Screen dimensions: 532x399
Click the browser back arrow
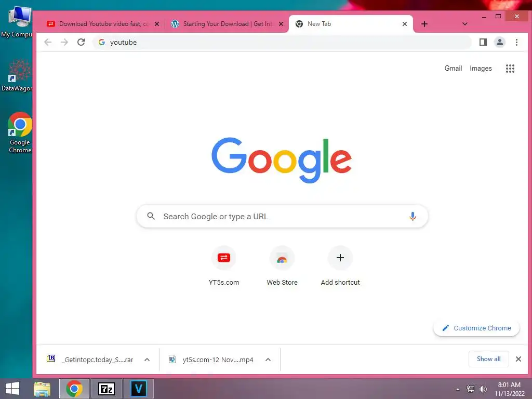click(x=48, y=42)
